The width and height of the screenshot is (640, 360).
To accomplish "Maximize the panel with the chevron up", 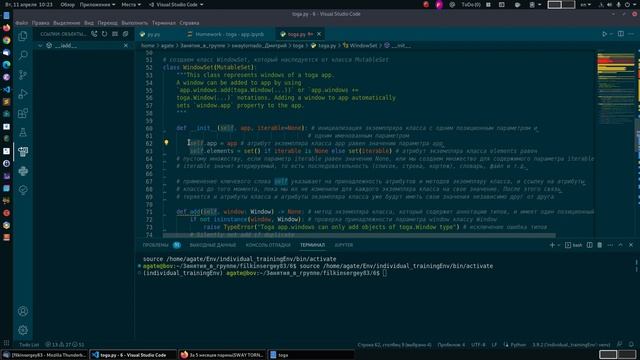I will tap(620, 245).
